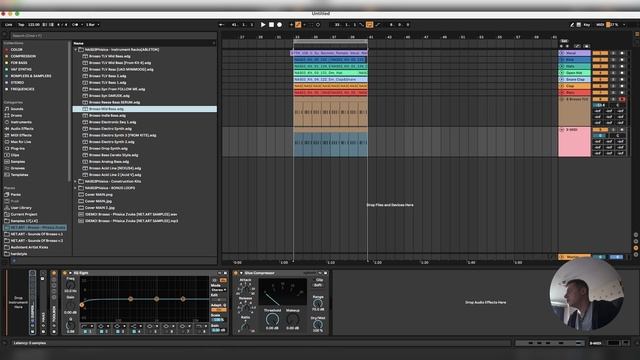Screen dimensions: 640x360
Task: Click the tempo value 122.00
Action: tap(34, 24)
